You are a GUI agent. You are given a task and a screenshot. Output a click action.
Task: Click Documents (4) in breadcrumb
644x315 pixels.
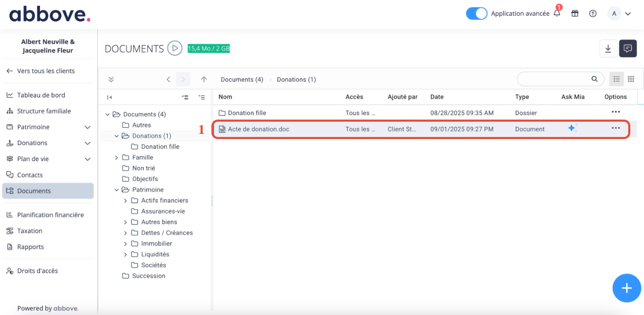pyautogui.click(x=241, y=80)
